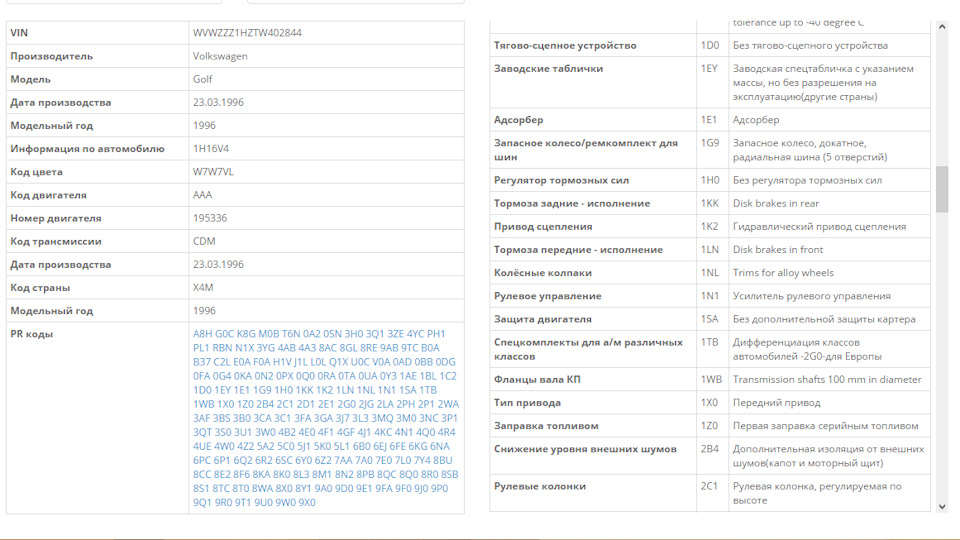Screen dimensions: 960x540
Task: Open the A8H PR code link
Action: pyautogui.click(x=202, y=334)
